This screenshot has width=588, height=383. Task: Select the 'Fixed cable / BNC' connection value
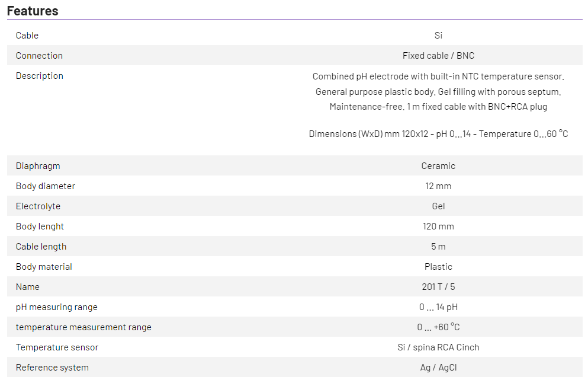click(438, 56)
